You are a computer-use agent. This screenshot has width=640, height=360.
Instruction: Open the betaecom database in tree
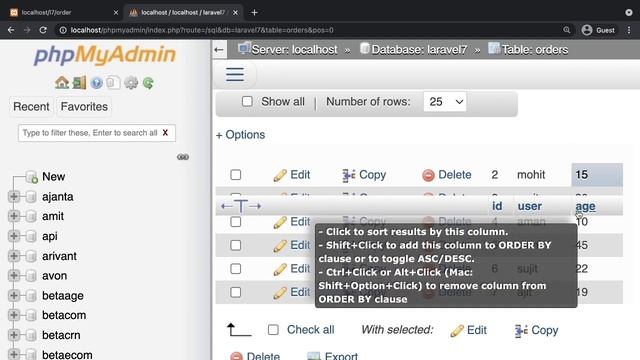point(67,354)
